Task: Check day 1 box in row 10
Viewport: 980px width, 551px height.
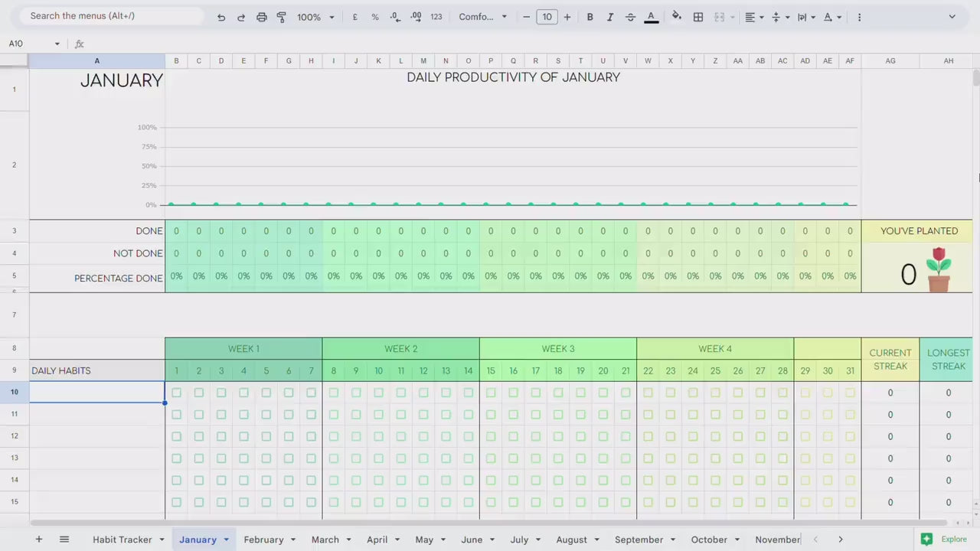Action: pyautogui.click(x=176, y=393)
